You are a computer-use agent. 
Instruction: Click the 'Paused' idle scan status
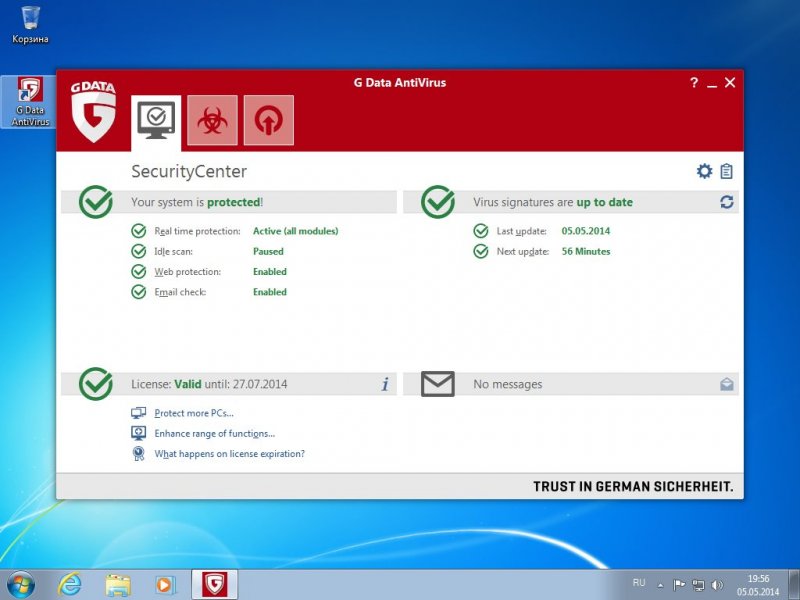268,252
